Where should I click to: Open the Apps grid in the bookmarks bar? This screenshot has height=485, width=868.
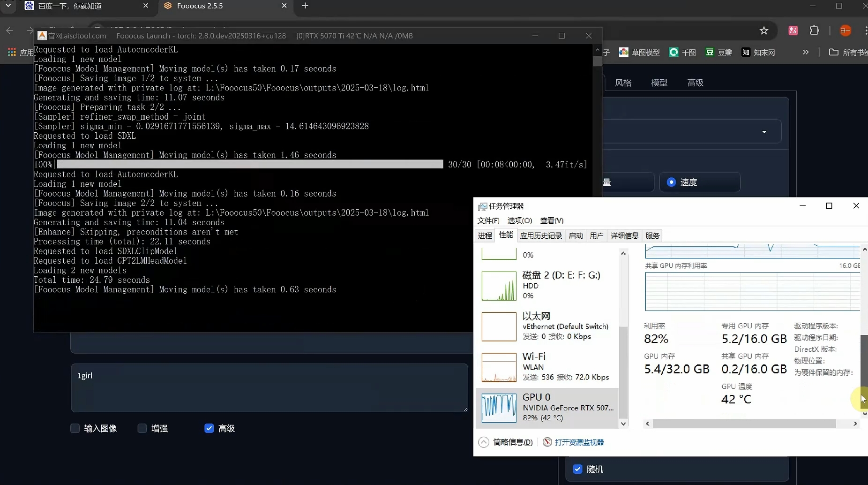click(x=12, y=52)
